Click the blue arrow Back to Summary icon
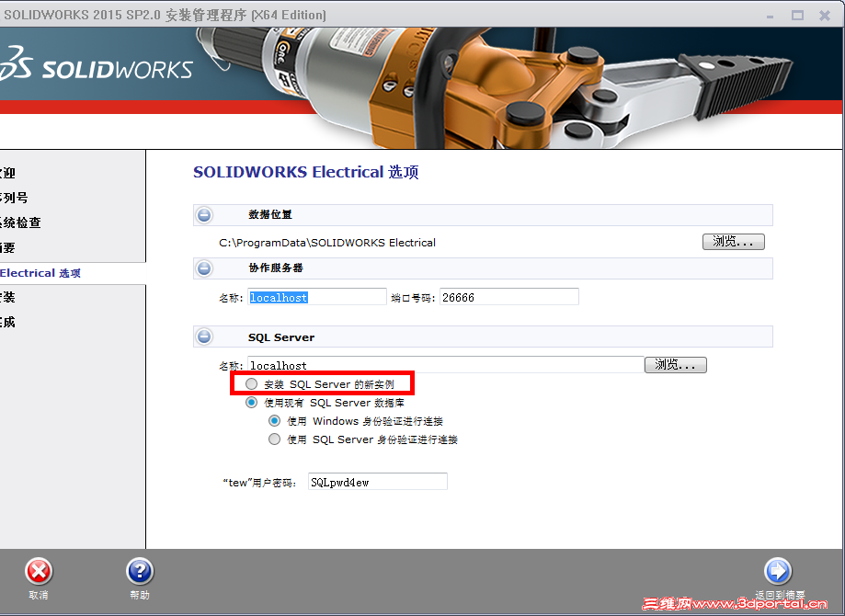This screenshot has width=845, height=616. click(778, 571)
